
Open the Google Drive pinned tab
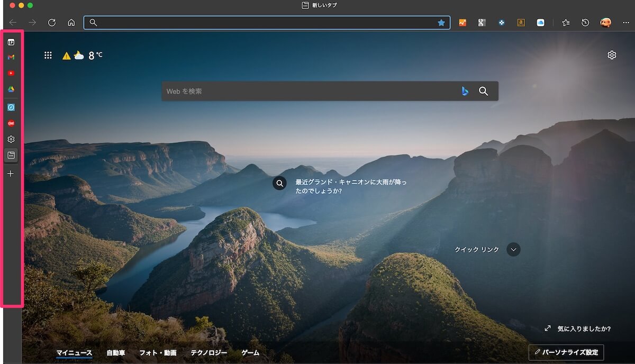coord(11,89)
